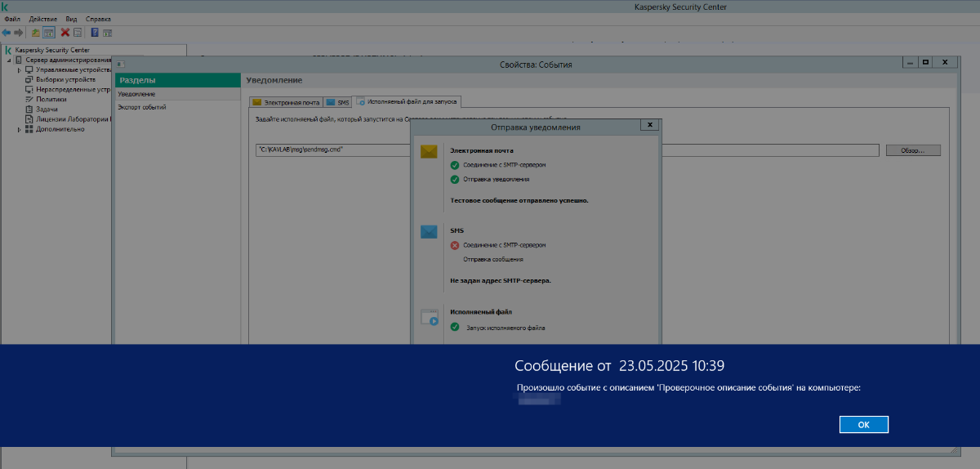The image size is (980, 469).
Task: Click 'Не задан адрес SMTP-сервера.' text
Action: 501,279
